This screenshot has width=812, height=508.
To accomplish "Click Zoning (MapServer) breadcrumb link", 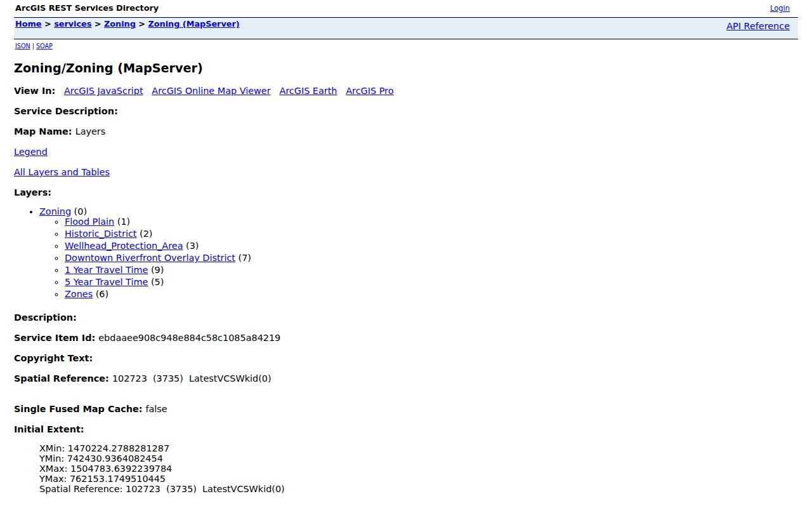I will 193,24.
